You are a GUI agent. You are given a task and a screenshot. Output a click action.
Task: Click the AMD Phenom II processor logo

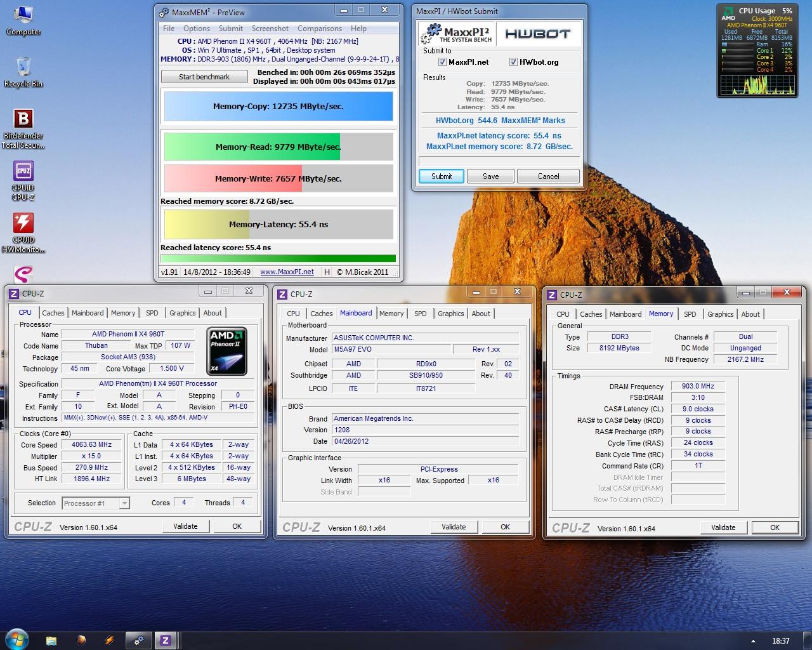pyautogui.click(x=227, y=350)
